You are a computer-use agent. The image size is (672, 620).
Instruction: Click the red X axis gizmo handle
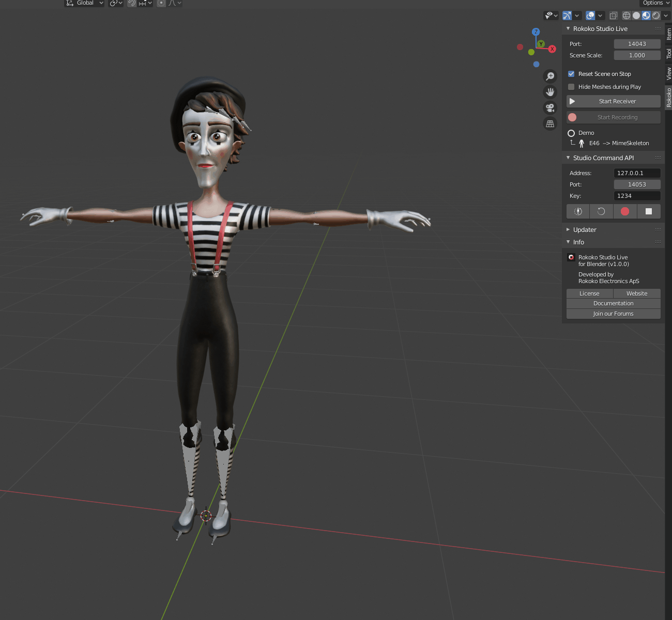pyautogui.click(x=552, y=49)
